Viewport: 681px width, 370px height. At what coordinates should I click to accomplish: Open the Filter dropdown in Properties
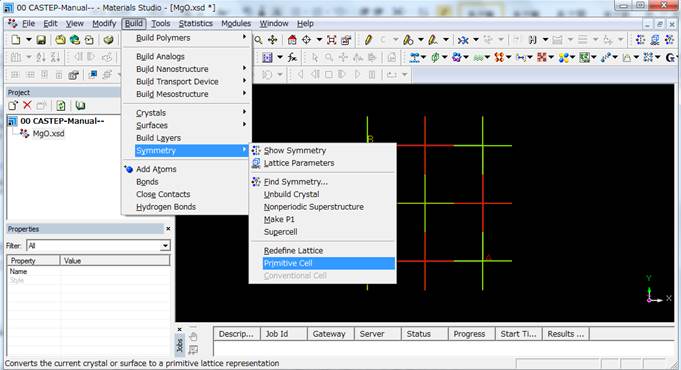pos(165,246)
